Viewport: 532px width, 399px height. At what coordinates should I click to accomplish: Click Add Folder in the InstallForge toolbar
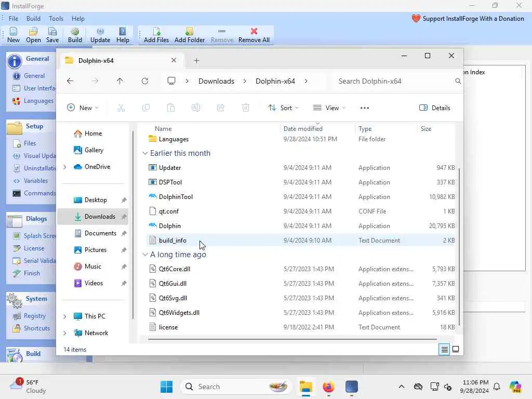coord(189,35)
